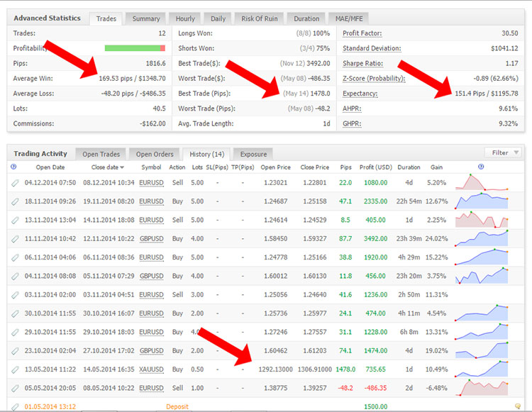This screenshot has width=532, height=412.
Task: Click the Profitability green/red bar
Action: tap(135, 48)
